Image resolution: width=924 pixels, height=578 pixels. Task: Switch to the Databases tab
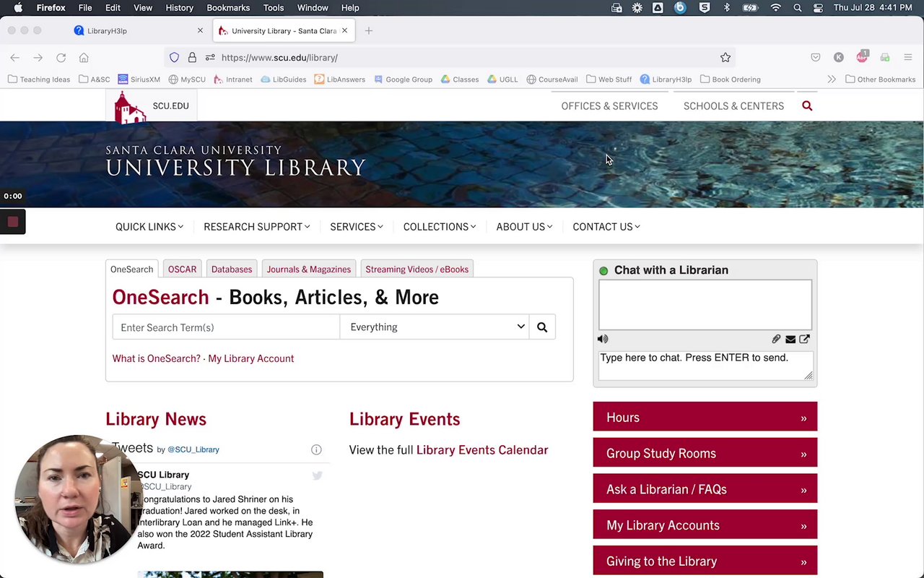(232, 269)
